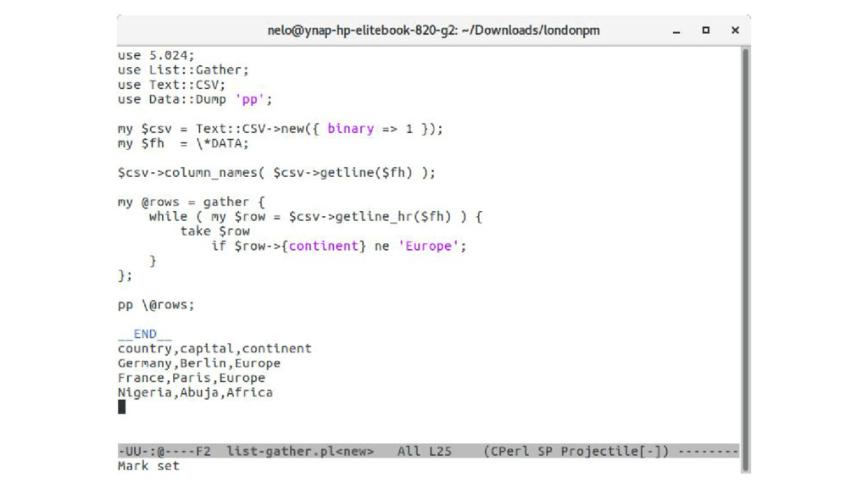Click the '__END__' marker
The height and width of the screenshot is (488, 868).
click(144, 334)
